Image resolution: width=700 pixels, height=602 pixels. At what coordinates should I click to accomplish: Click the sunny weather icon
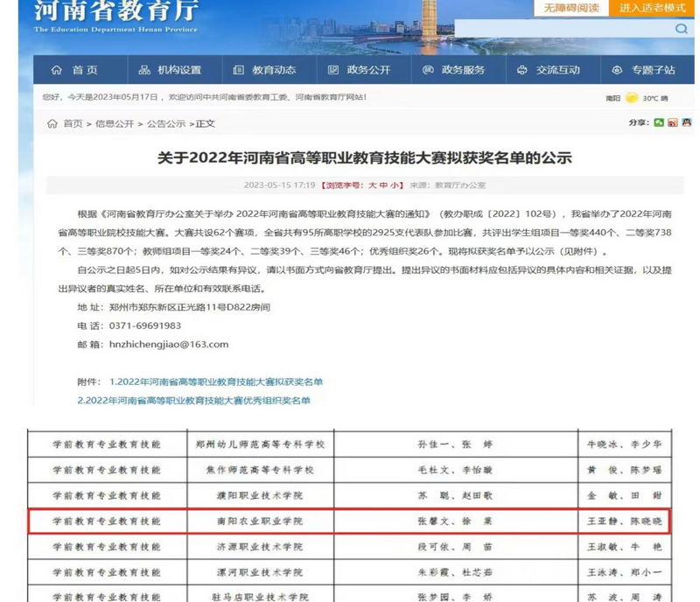pos(632,98)
